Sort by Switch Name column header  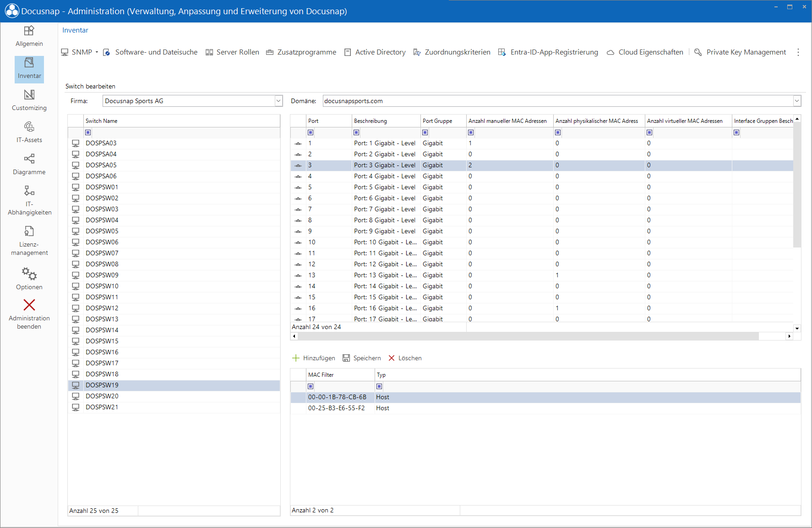tap(182, 121)
